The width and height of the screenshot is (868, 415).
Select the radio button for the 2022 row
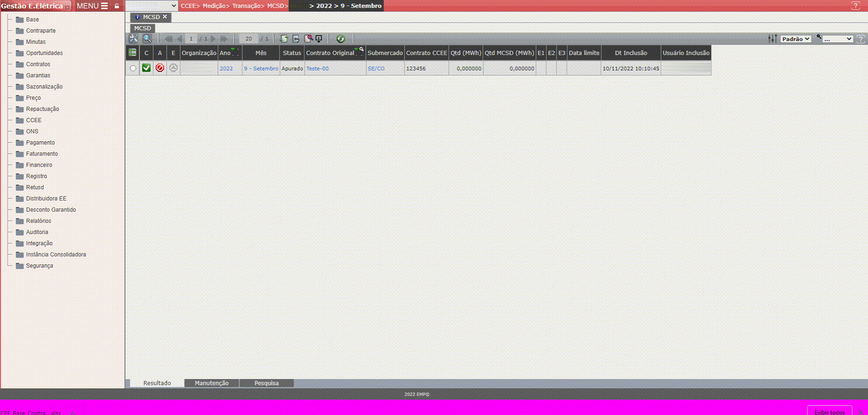(x=133, y=69)
